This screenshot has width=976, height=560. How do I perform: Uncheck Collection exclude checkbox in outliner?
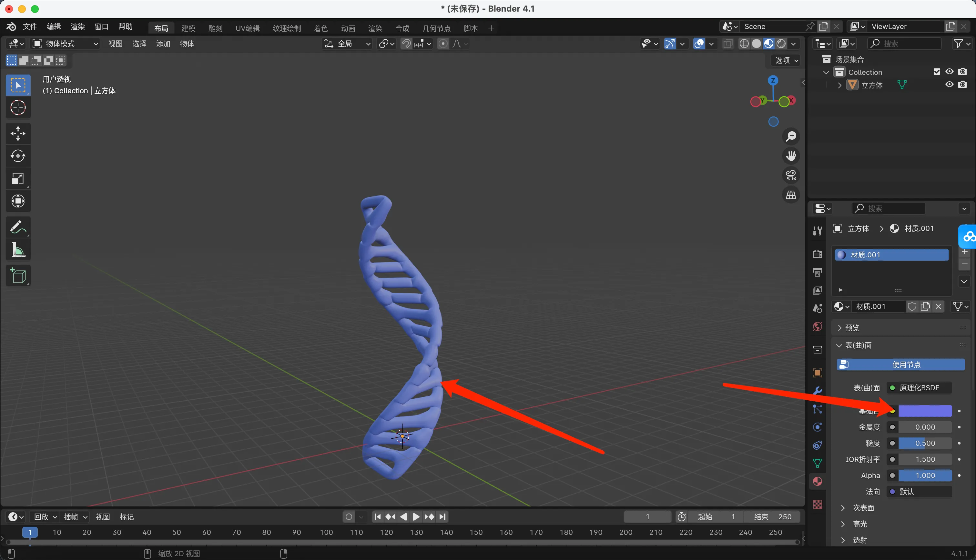[x=937, y=72]
